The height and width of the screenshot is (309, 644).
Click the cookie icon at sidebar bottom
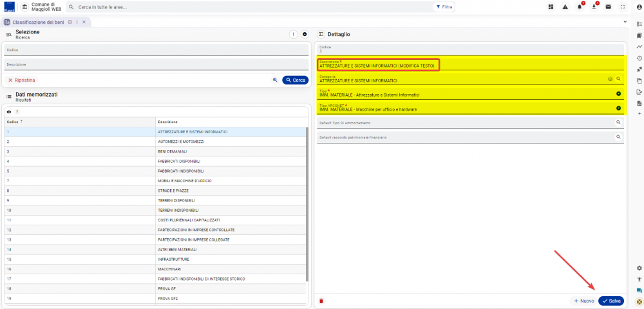pos(639,301)
